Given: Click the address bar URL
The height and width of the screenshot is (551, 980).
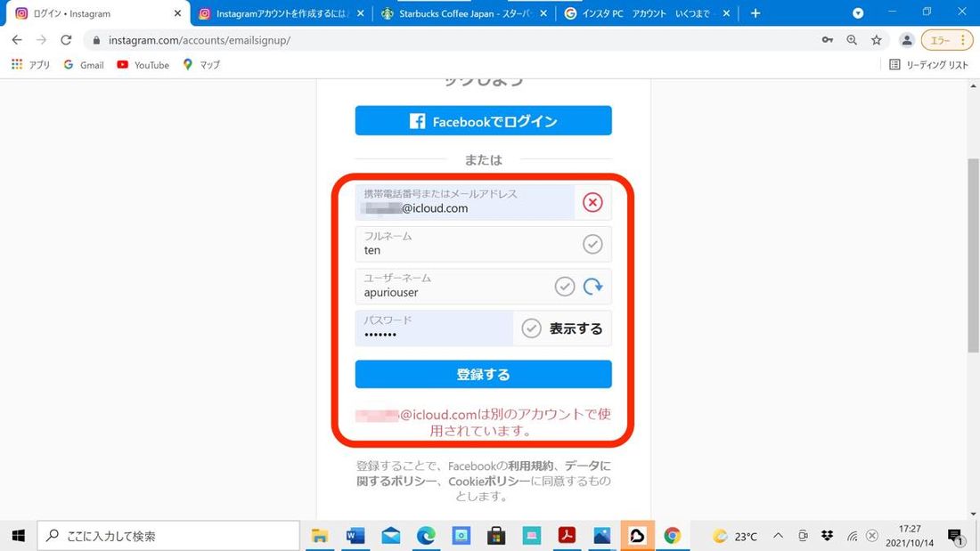Looking at the screenshot, I should click(200, 40).
